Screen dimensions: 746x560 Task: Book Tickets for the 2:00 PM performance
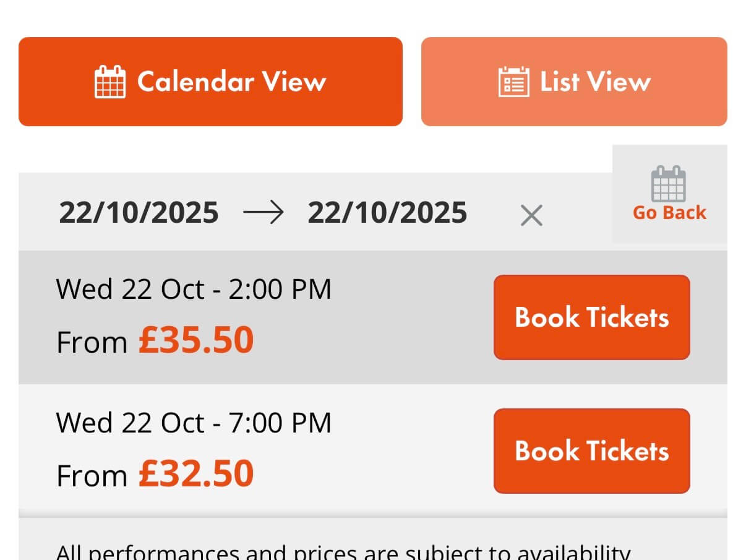click(591, 317)
